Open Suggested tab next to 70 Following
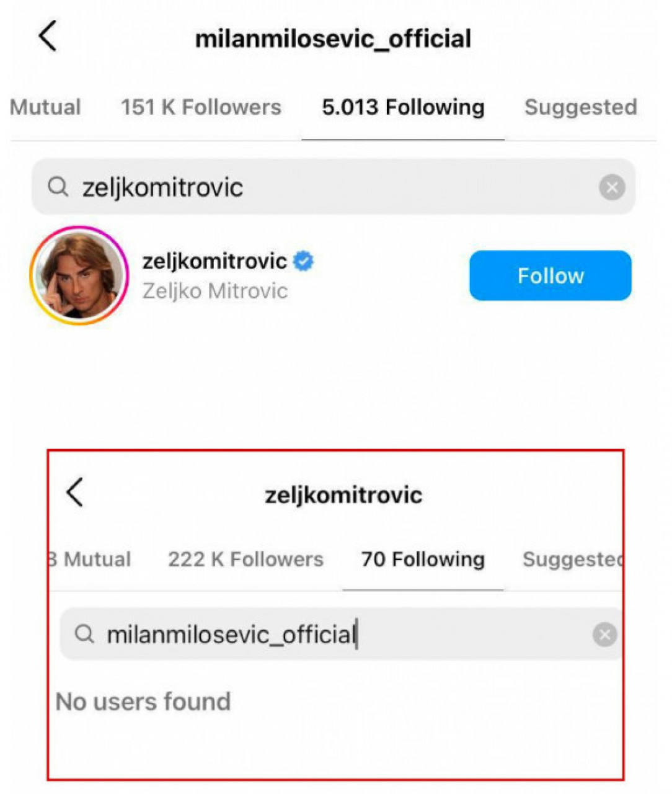This screenshot has height=794, width=672. [572, 560]
